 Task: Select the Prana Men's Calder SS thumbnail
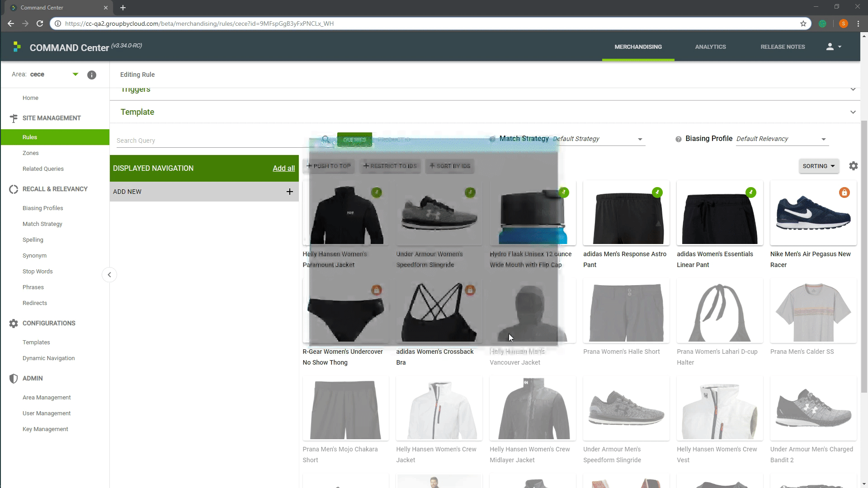click(813, 310)
